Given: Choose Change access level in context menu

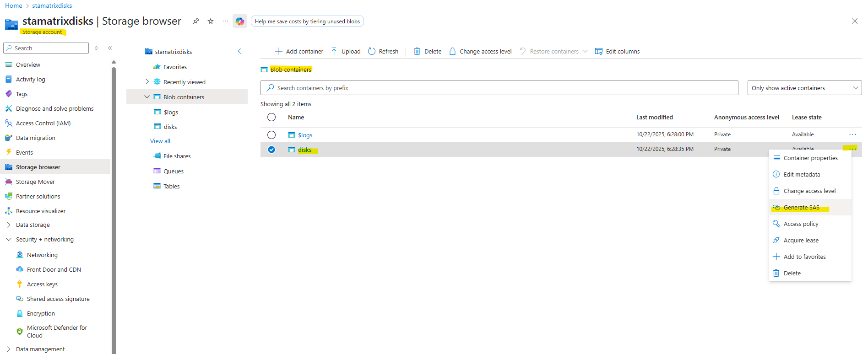Looking at the screenshot, I should coord(810,191).
